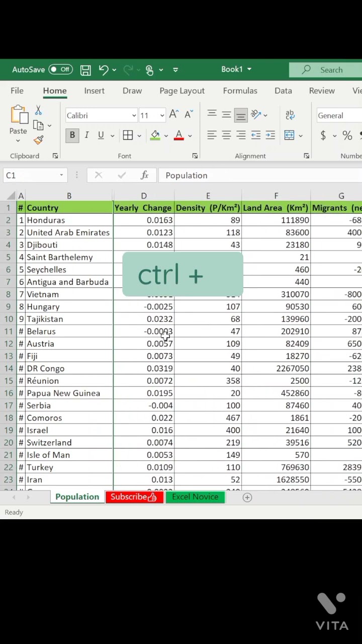This screenshot has height=644, width=362.
Task: Switch to the Data tab
Action: pos(283,91)
